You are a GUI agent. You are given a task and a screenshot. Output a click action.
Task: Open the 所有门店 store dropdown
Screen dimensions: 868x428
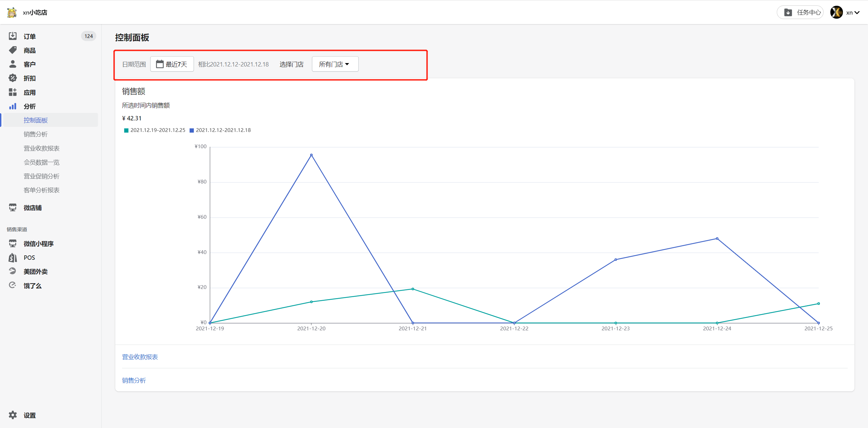coord(335,64)
